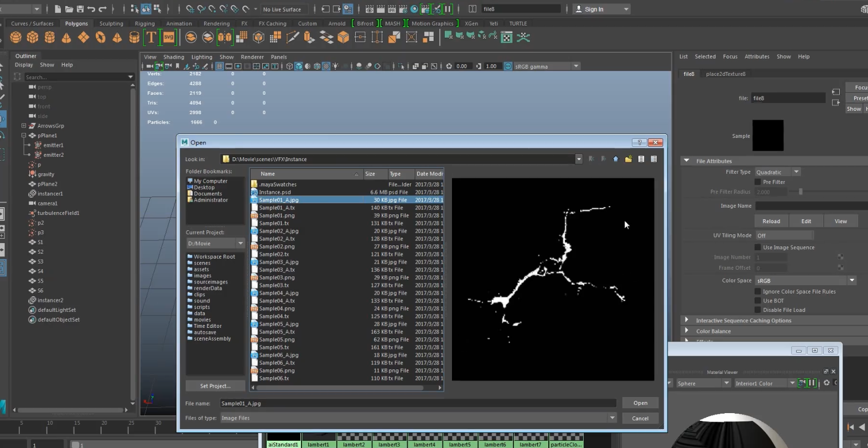
Task: Click the Extrude shelf icon
Action: pos(309,37)
